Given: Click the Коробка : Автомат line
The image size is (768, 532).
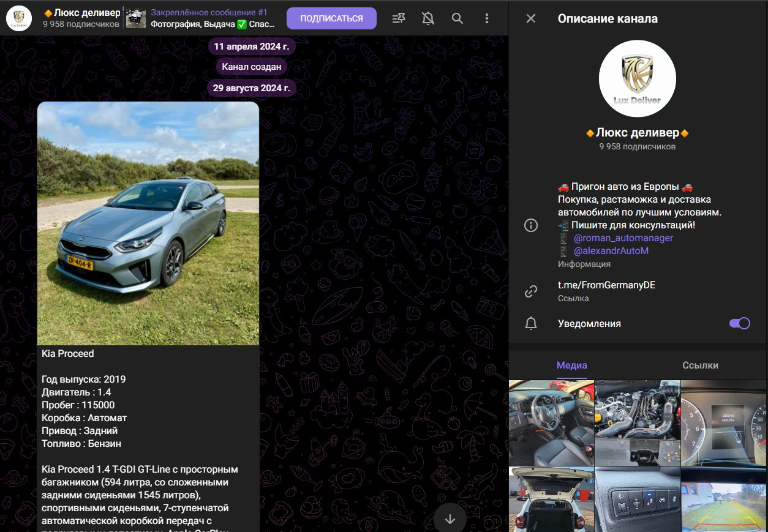Looking at the screenshot, I should (x=85, y=418).
